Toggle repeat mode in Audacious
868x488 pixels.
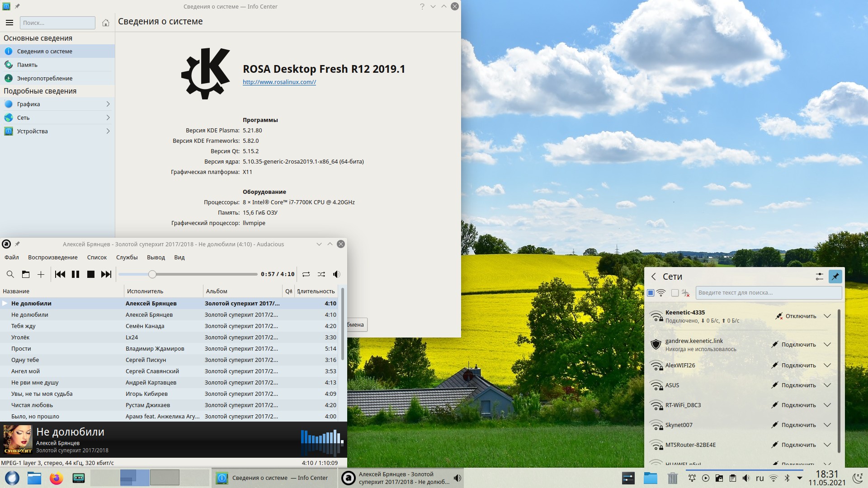(306, 274)
